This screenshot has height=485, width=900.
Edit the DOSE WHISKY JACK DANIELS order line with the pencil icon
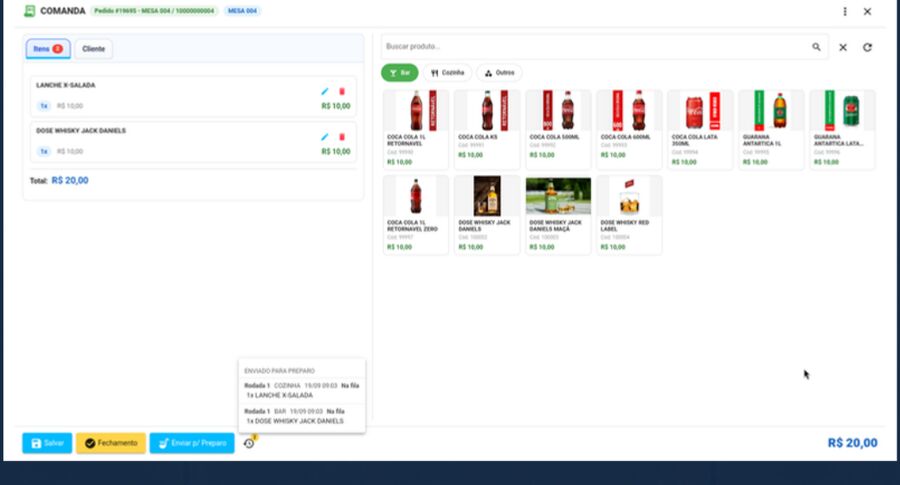(x=324, y=137)
